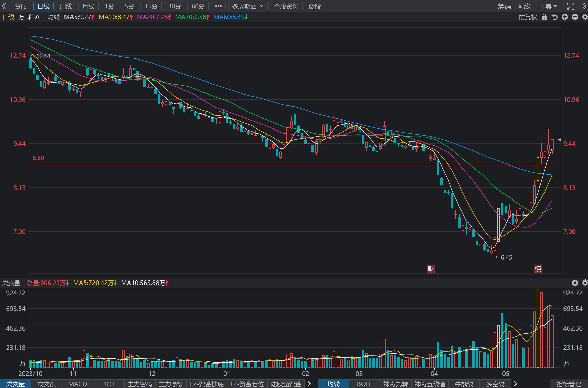
Task: Toggle fullscreen chart view icon
Action: coord(571,6)
